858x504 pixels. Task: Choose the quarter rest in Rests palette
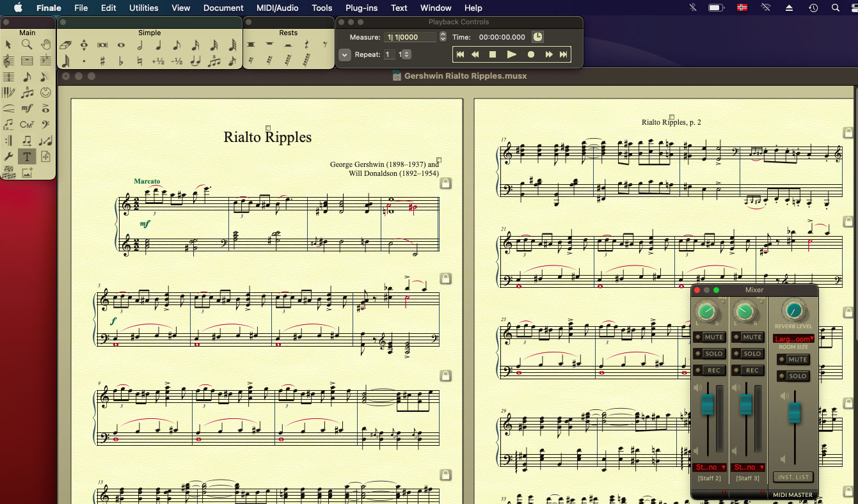tap(306, 45)
